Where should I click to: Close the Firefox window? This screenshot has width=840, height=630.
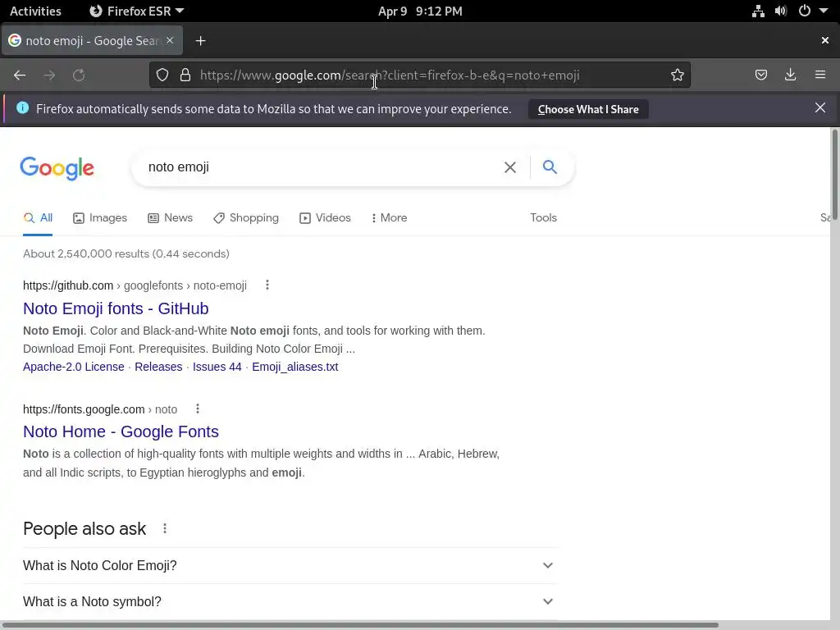(825, 40)
